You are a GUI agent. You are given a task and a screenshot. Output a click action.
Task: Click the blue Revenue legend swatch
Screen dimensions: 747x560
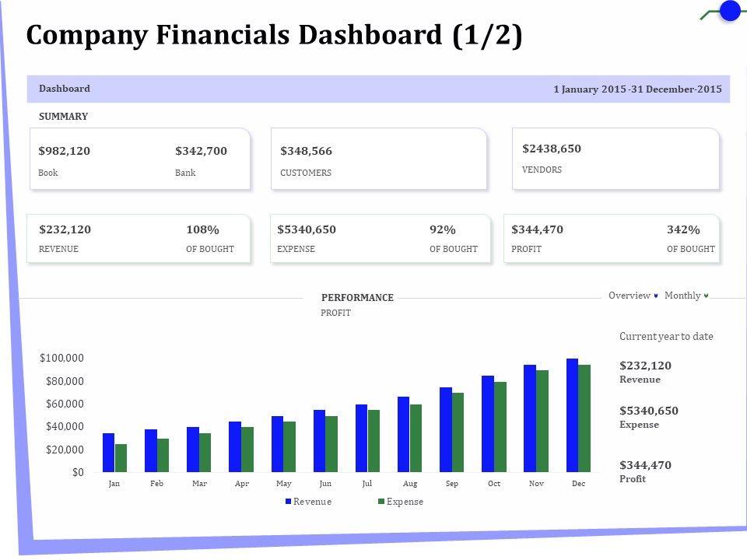click(288, 502)
